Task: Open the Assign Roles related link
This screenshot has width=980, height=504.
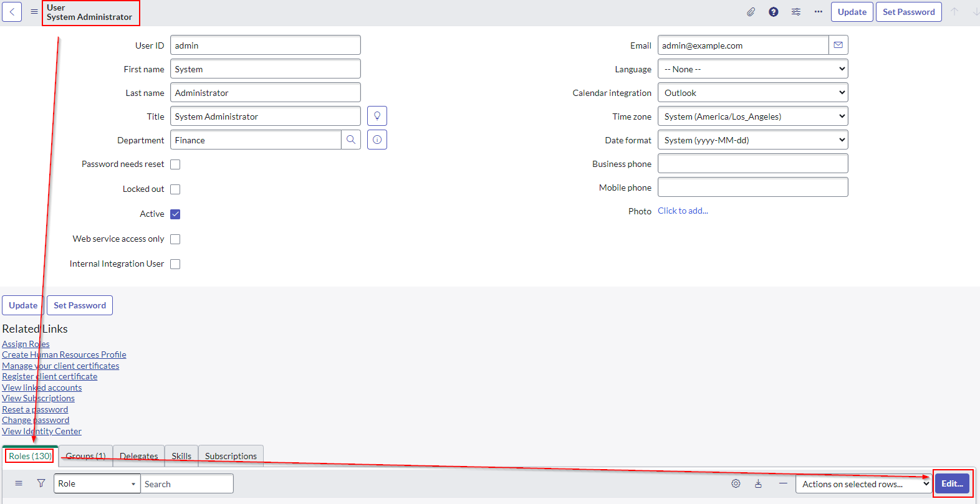Action: (26, 344)
